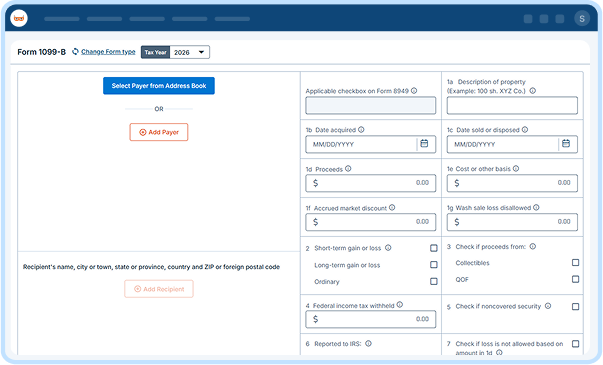Screen dimensions: 603x365
Task: Click the 1d Proceeds amount field
Action: [x=371, y=183]
